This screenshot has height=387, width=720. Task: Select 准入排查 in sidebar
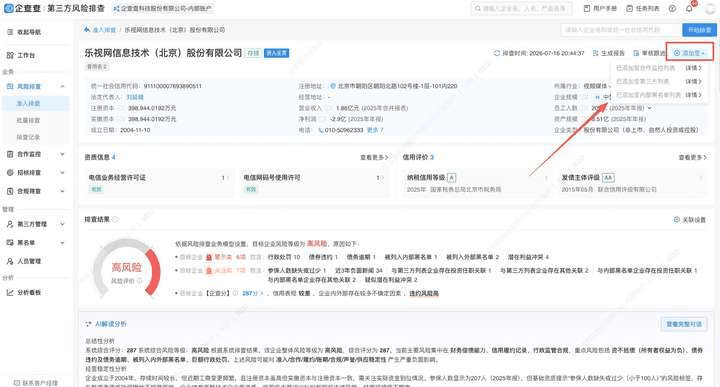(x=36, y=103)
